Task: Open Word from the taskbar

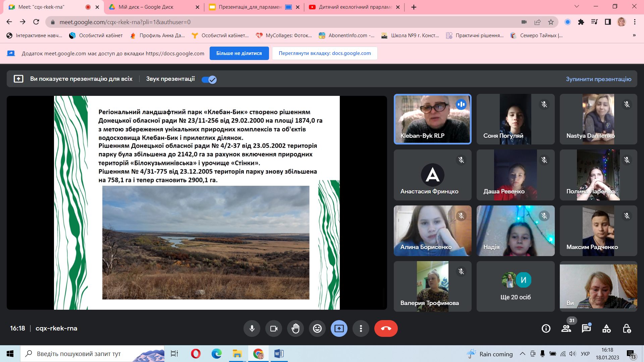Action: pos(279,354)
